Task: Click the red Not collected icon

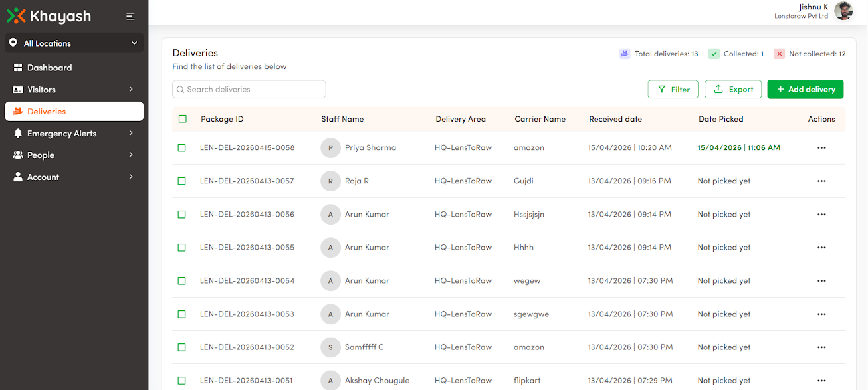Action: (x=779, y=54)
